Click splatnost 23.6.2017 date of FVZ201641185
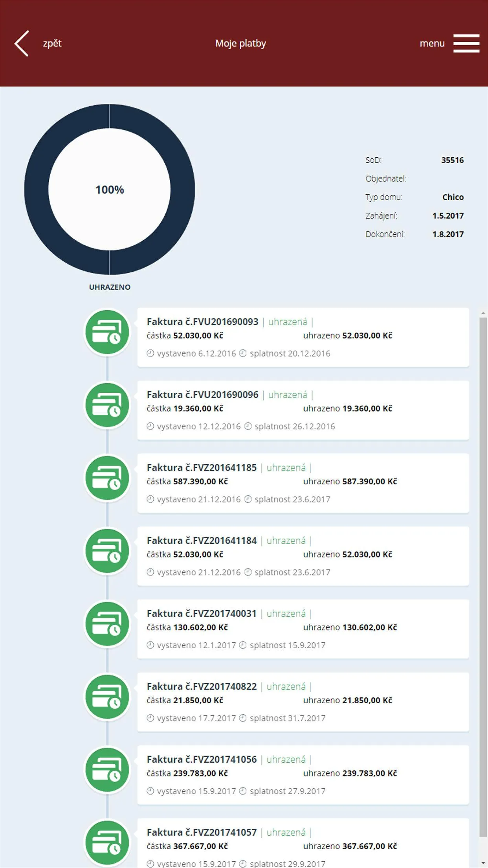Viewport: 488px width, 868px height. 292,499
